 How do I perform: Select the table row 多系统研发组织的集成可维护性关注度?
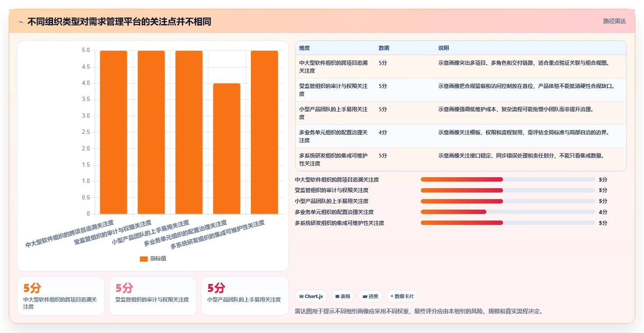[461, 159]
